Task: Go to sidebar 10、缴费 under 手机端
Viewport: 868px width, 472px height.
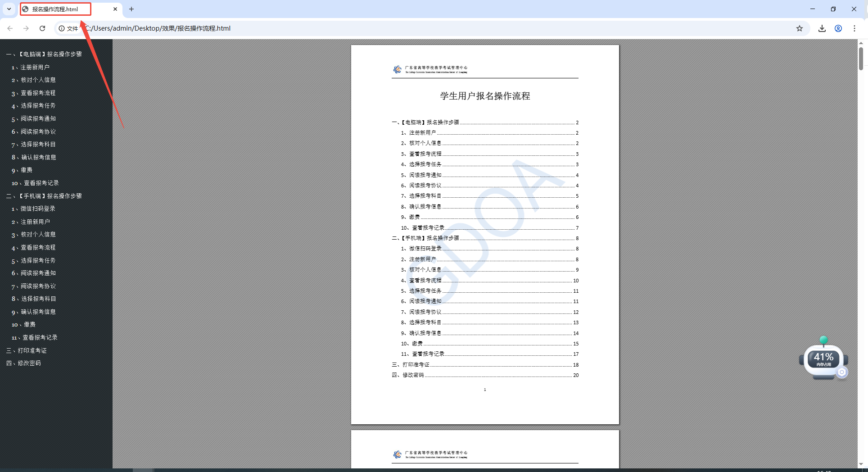Action: pos(23,324)
